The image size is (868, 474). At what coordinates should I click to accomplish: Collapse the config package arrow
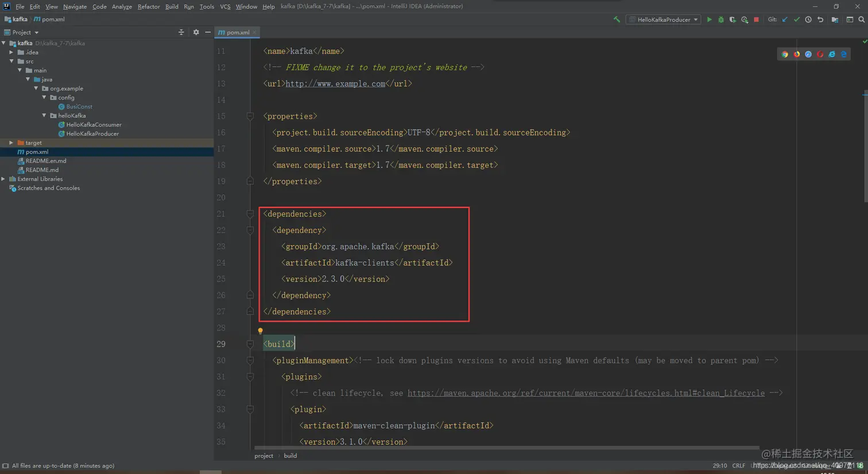point(44,97)
